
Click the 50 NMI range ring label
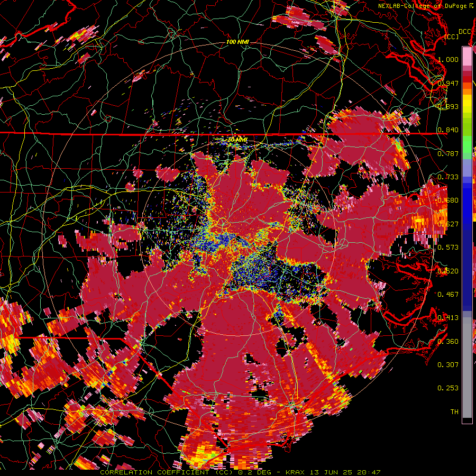point(237,140)
